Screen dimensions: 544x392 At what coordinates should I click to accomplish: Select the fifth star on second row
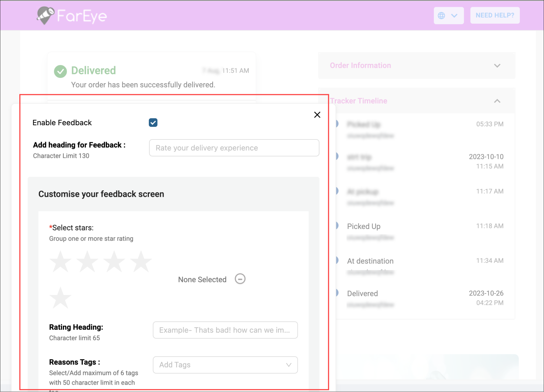(60, 298)
